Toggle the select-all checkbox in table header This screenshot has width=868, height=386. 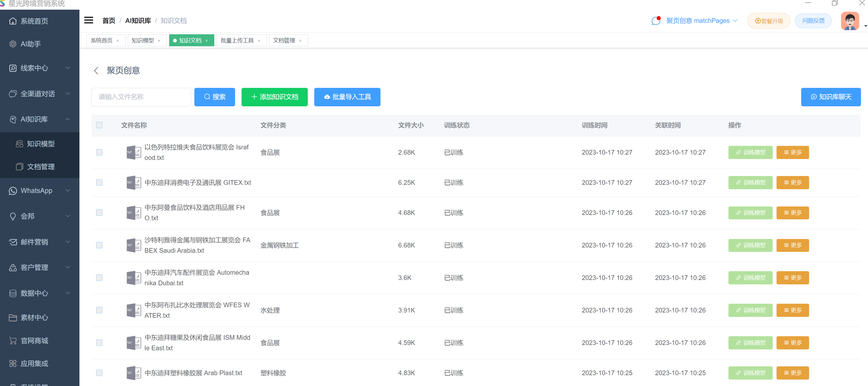coord(99,125)
